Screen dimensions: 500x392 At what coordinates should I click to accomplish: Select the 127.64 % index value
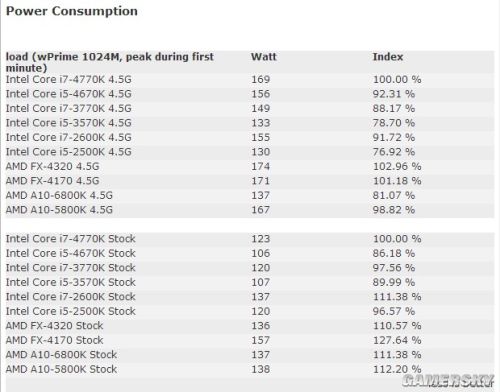click(397, 340)
